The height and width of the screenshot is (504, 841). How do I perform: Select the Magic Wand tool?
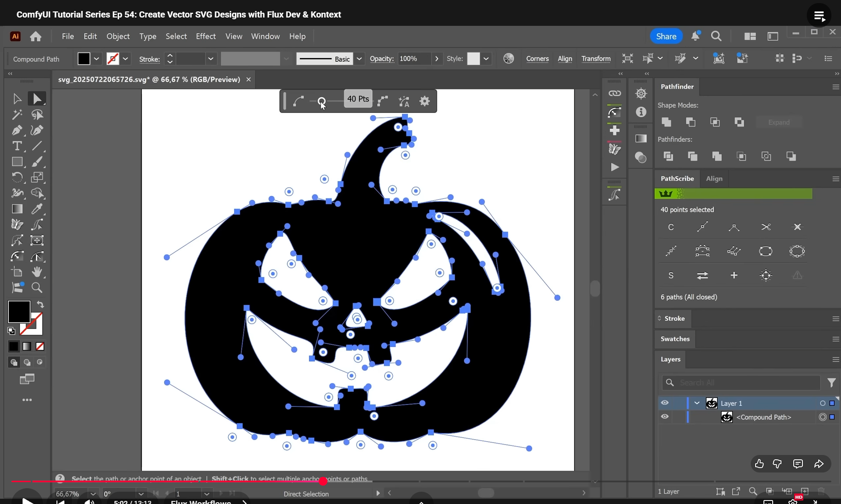pos(17,114)
